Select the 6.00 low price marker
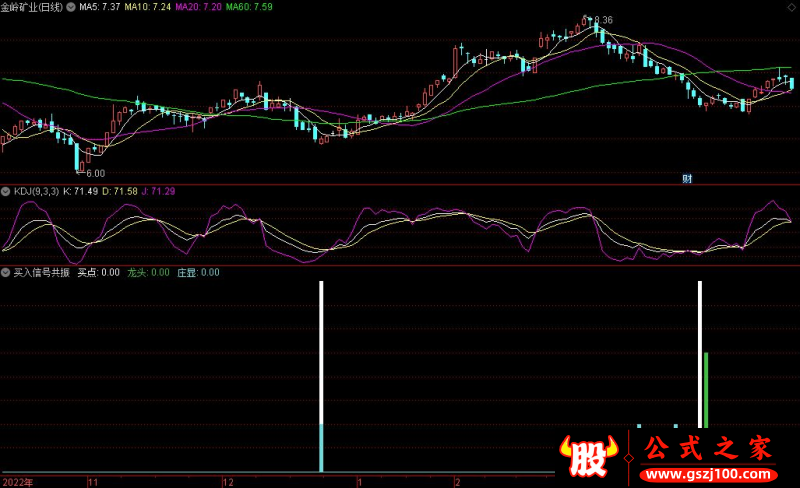 tap(95, 173)
